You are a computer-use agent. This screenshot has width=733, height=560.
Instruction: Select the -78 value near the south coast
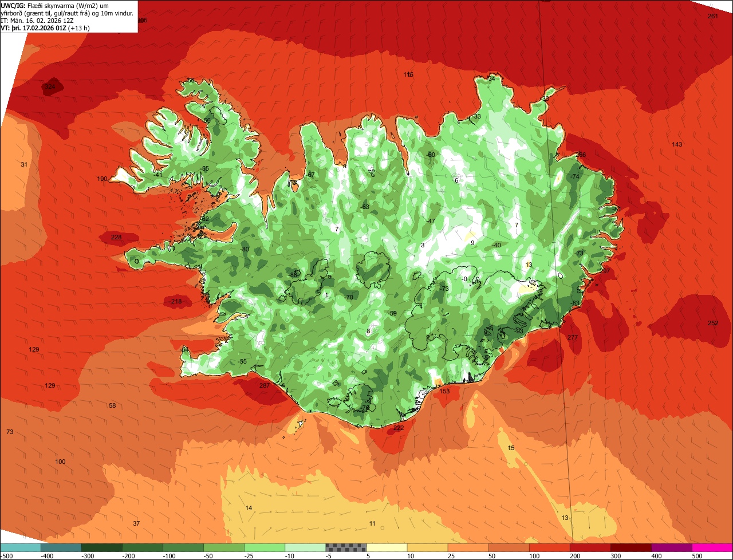(x=365, y=408)
